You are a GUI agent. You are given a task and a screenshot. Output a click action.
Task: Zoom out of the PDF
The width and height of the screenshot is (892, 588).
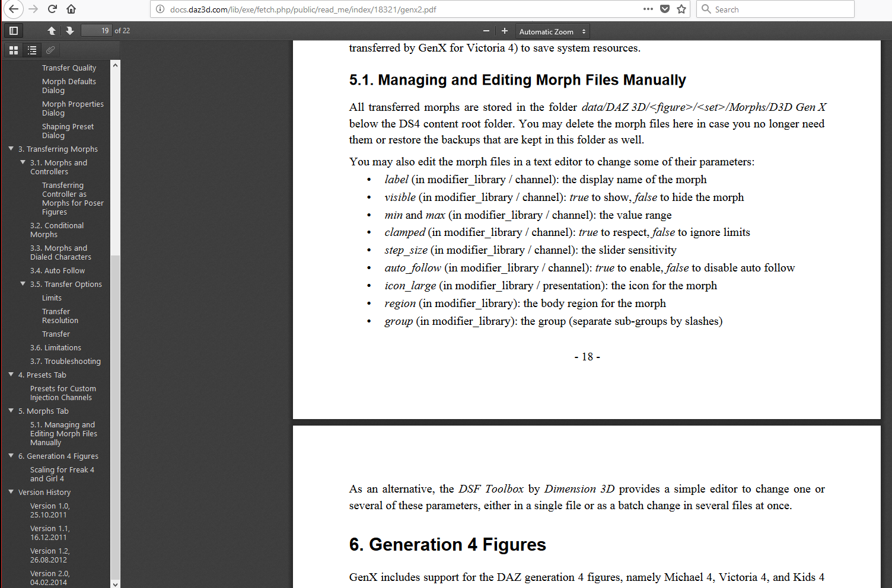486,31
